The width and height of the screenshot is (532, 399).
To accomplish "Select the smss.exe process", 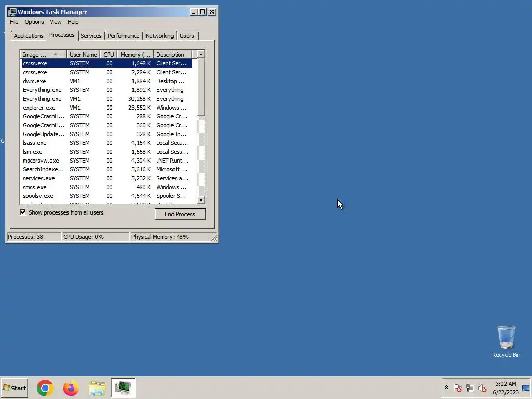I will 107,187.
